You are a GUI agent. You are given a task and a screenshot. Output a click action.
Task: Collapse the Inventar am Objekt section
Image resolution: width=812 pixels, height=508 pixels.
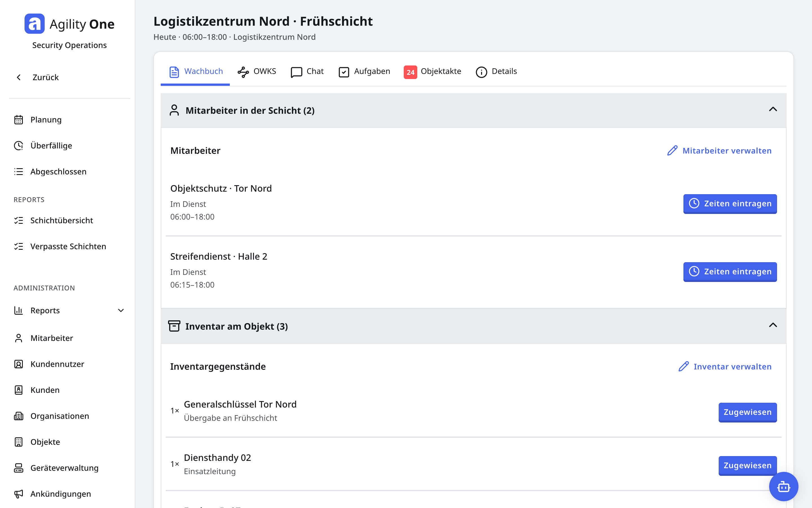(x=773, y=325)
